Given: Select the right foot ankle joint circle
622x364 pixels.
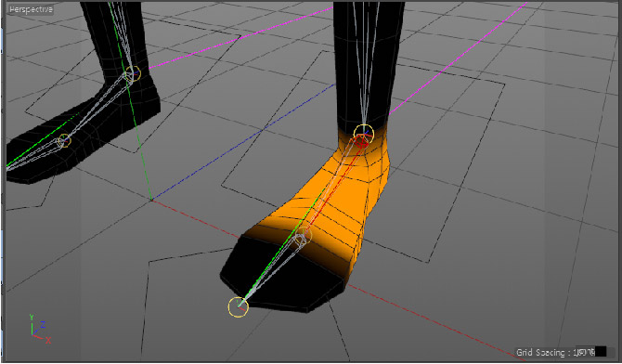Looking at the screenshot, I should coord(363,134).
